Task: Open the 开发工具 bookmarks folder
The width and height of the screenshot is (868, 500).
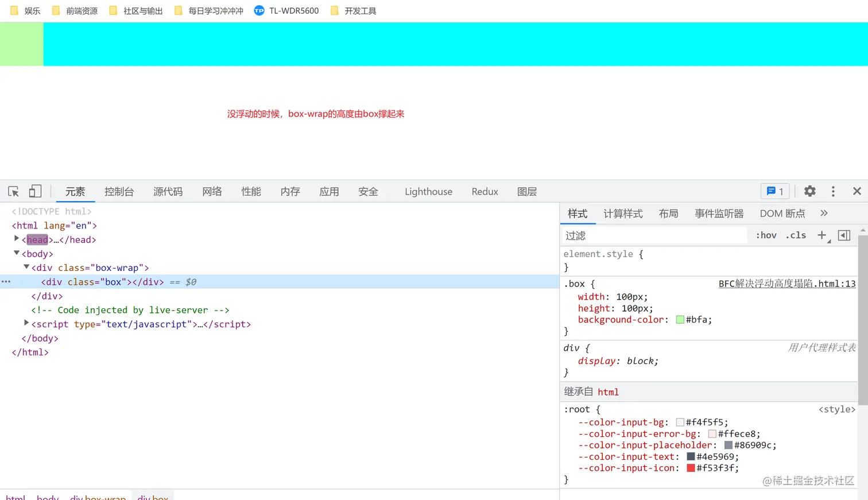Action: pos(353,10)
